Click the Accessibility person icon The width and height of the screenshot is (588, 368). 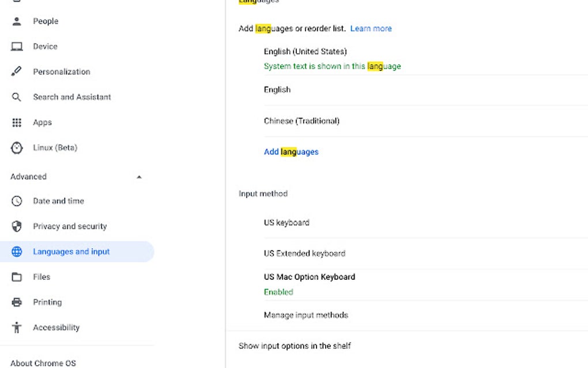click(x=17, y=327)
